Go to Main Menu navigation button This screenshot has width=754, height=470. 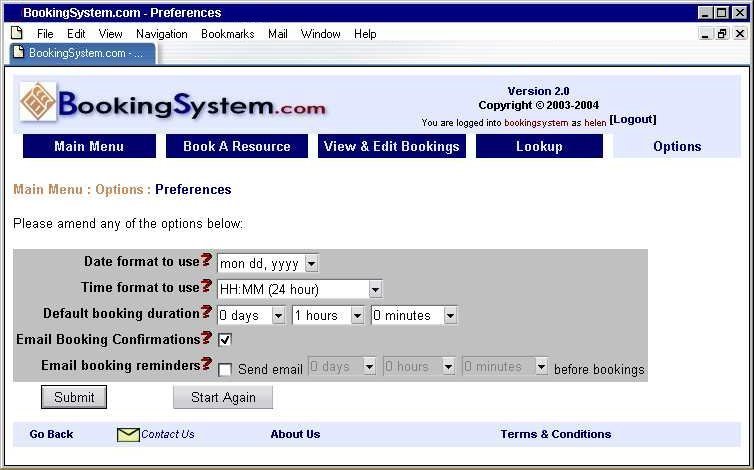(x=89, y=146)
